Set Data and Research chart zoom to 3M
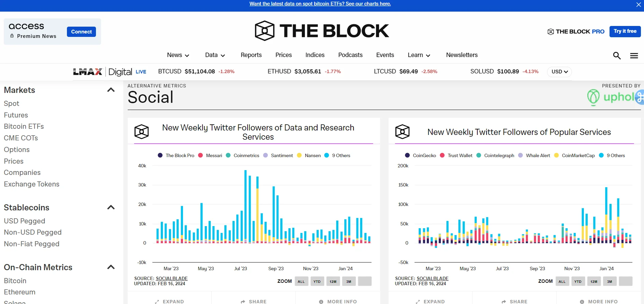 pos(349,281)
